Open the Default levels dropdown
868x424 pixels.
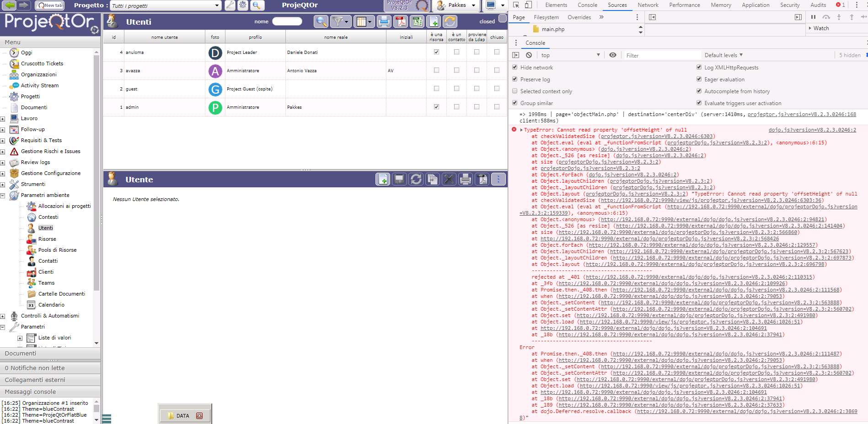(723, 55)
